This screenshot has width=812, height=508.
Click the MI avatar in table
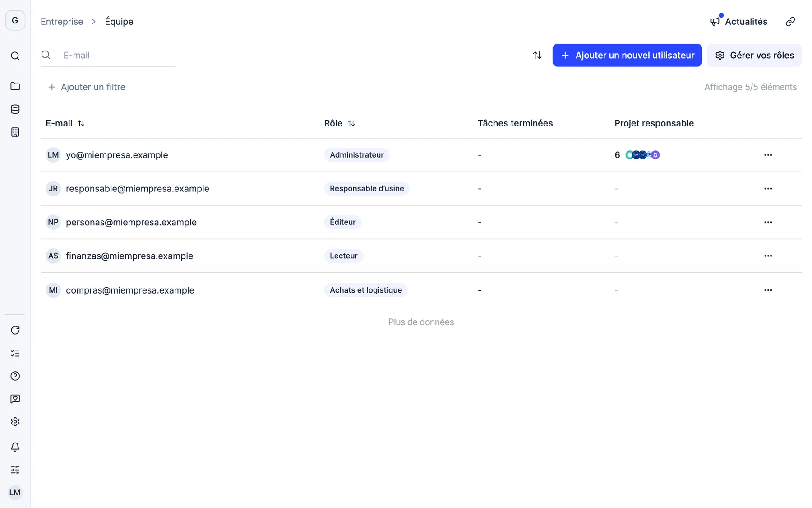(x=53, y=290)
